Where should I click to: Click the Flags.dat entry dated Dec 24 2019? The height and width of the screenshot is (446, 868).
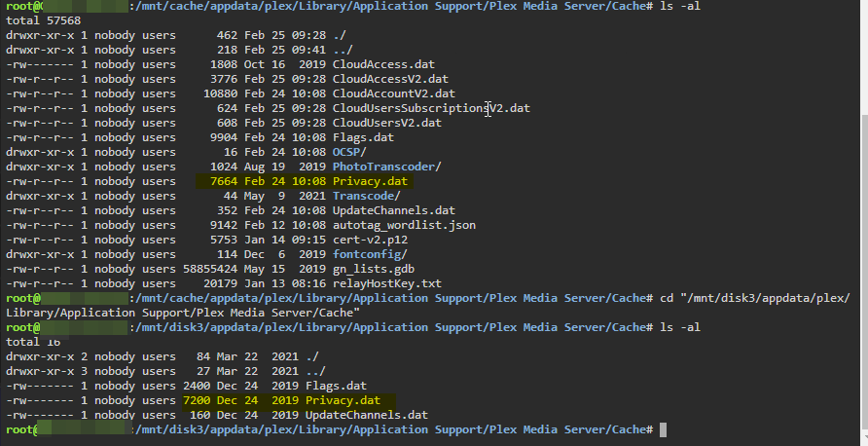336,386
